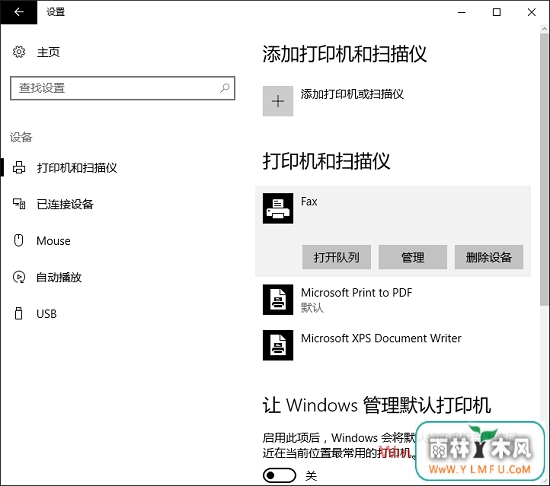Select the Fax device name
The width and height of the screenshot is (550, 486).
(x=309, y=202)
